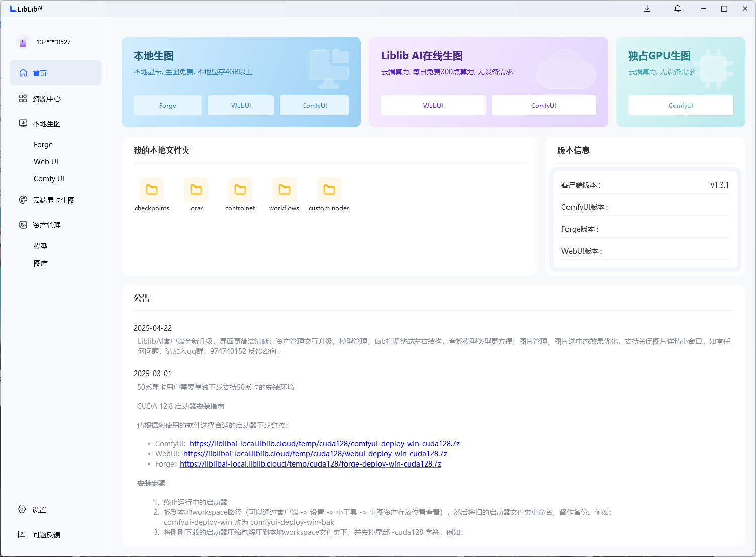
Task: Click the ComfyUI版本 row
Action: (x=645, y=207)
